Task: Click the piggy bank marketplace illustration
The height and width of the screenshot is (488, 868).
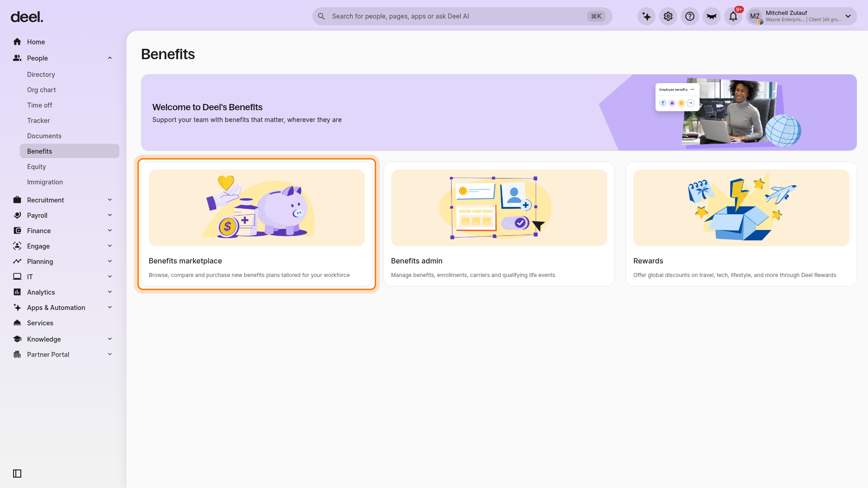Action: (257, 208)
